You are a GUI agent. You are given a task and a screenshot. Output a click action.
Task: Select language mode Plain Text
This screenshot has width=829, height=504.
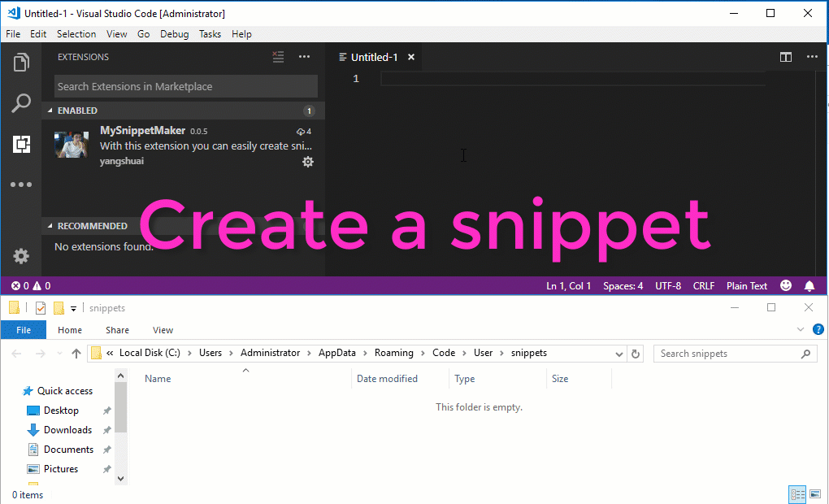pos(747,286)
